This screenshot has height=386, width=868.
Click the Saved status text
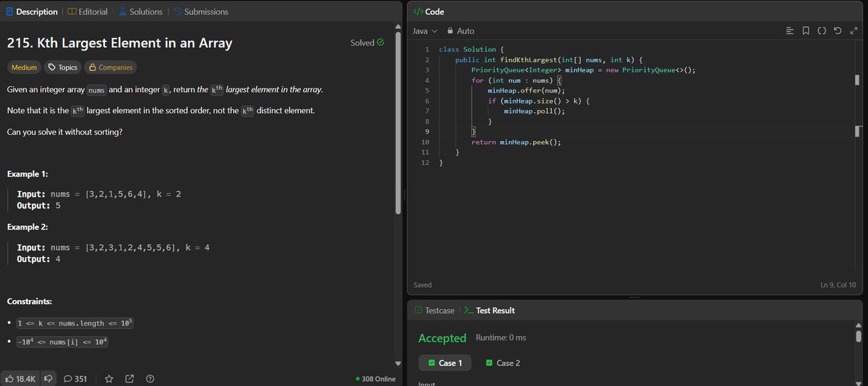(x=422, y=285)
